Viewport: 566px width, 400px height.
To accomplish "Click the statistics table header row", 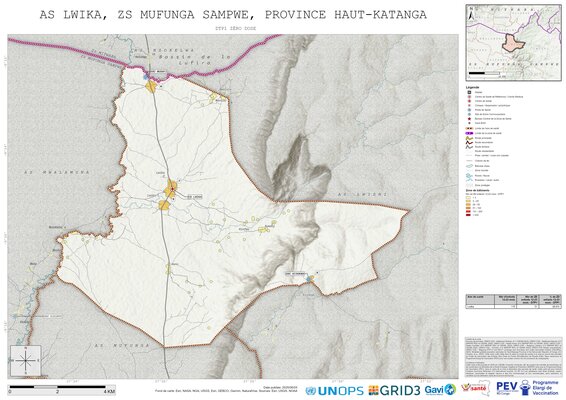I will pos(513,299).
